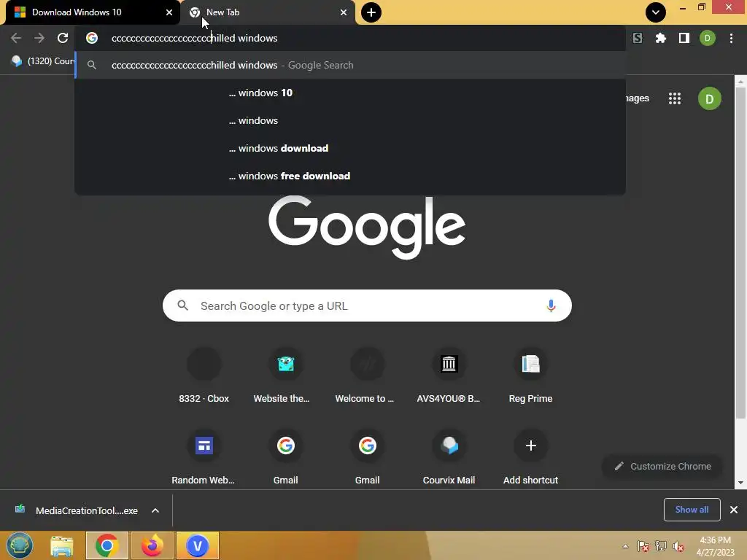Open the Google apps grid icon
The image size is (747, 560).
pyautogui.click(x=675, y=98)
